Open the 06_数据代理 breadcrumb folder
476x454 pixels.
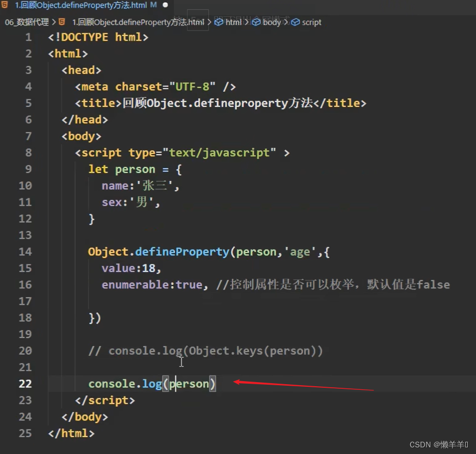[x=27, y=22]
